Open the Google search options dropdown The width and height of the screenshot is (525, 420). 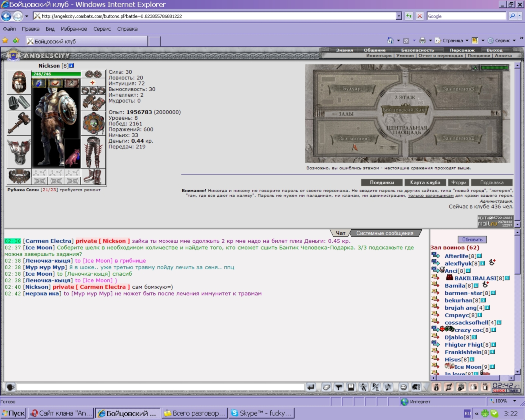(x=520, y=16)
